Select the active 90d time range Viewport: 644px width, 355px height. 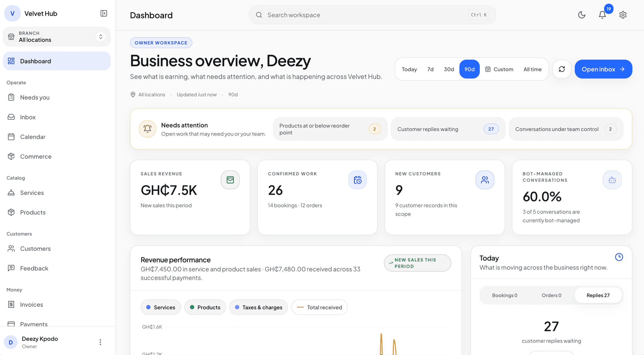point(469,69)
